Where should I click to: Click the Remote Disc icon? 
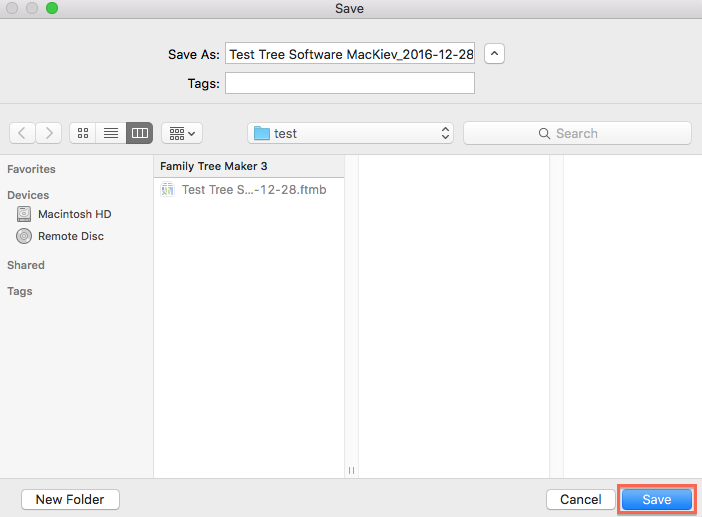(x=24, y=236)
